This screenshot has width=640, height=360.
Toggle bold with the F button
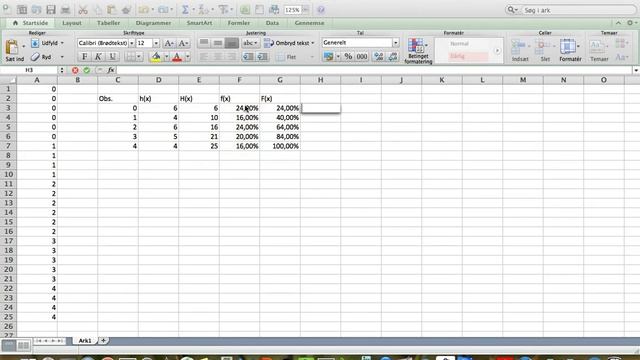[84, 57]
